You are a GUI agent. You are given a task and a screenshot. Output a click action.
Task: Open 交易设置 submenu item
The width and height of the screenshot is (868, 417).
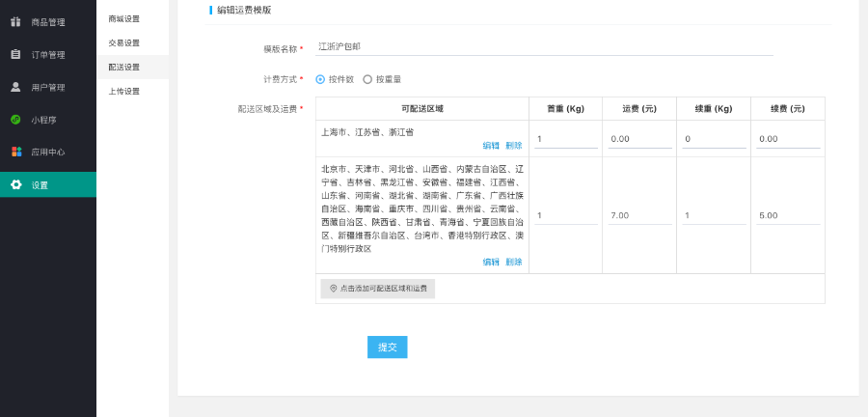pyautogui.click(x=123, y=42)
